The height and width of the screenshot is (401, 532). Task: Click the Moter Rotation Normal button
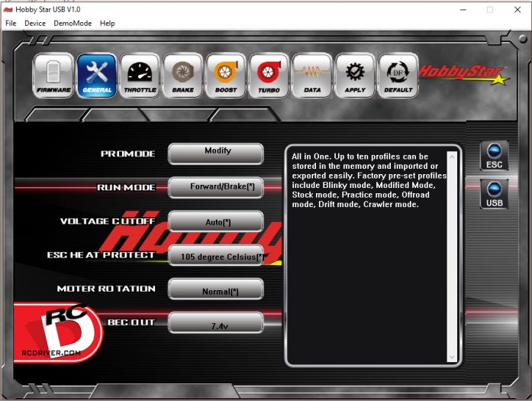[x=216, y=289]
